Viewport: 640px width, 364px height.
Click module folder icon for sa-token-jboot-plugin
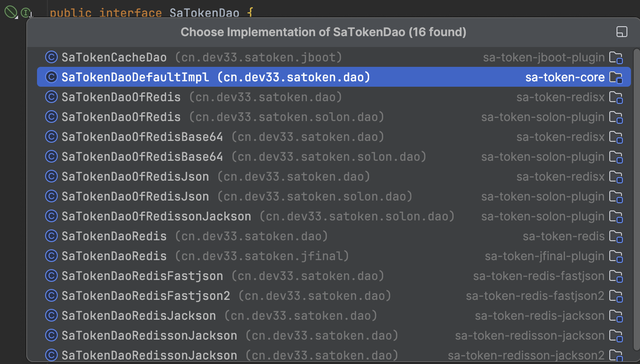tap(616, 58)
